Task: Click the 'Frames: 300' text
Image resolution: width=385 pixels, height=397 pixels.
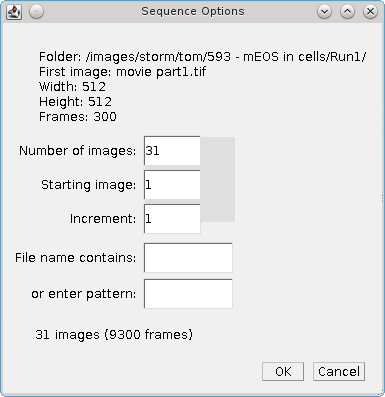Action: [78, 117]
